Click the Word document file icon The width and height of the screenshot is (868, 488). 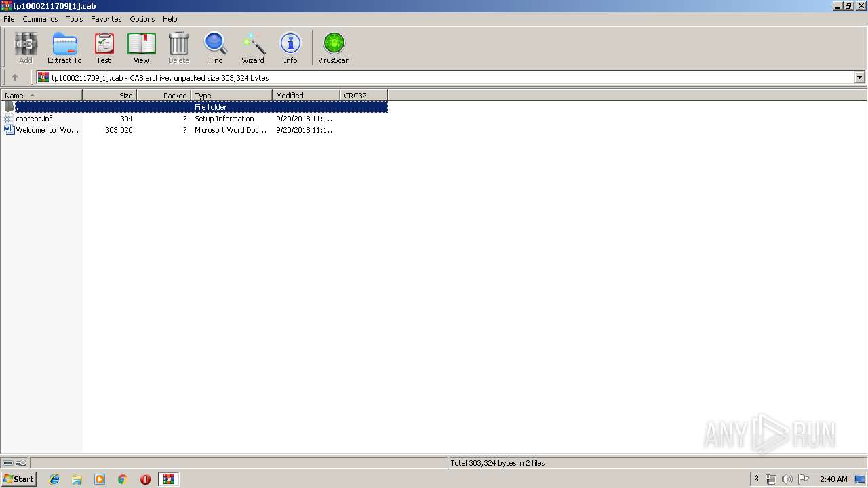point(9,130)
